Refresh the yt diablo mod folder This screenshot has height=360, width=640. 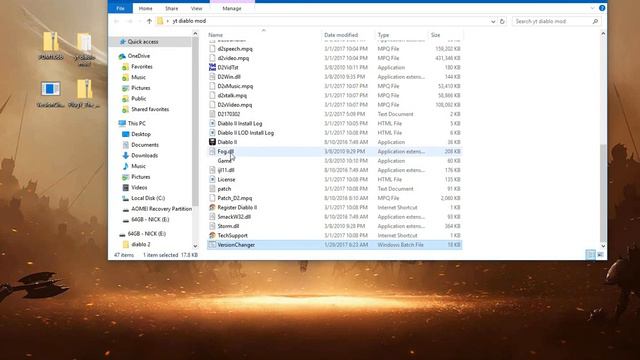click(502, 21)
